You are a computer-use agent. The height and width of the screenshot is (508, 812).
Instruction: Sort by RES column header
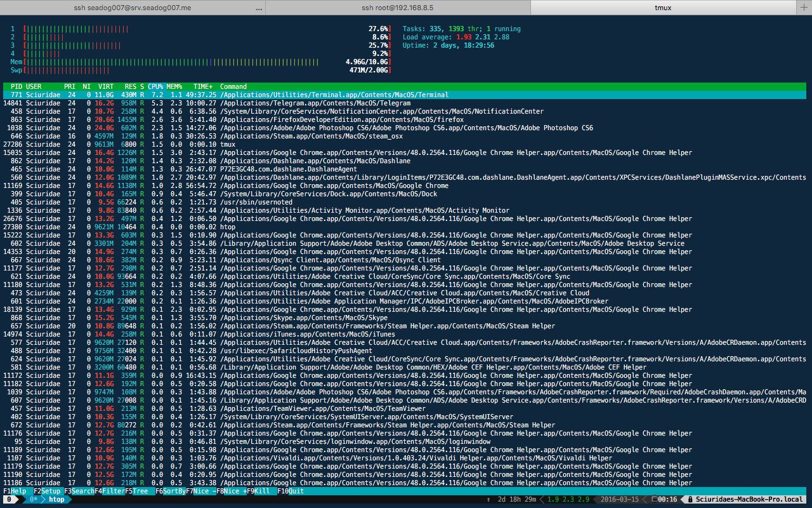pos(130,86)
